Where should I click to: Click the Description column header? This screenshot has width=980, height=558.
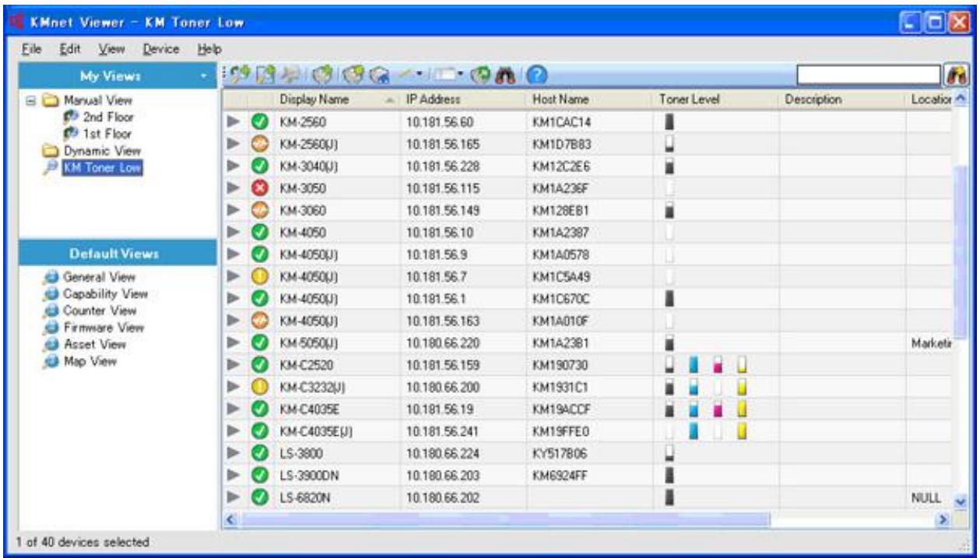click(x=843, y=100)
